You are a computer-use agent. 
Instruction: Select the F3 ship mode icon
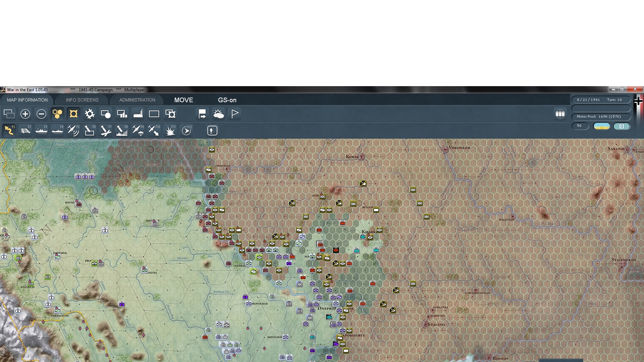pos(41,130)
